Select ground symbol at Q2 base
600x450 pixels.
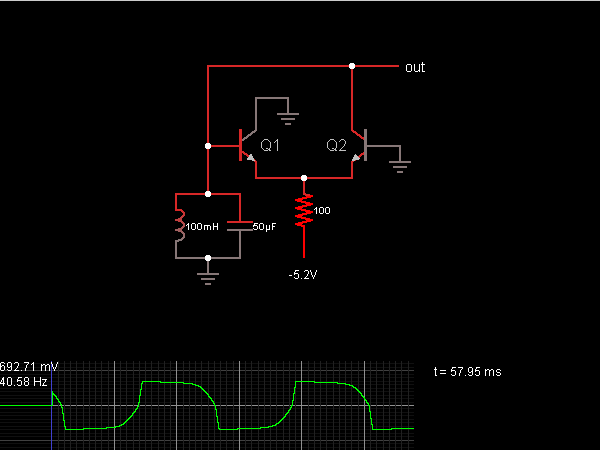point(400,167)
